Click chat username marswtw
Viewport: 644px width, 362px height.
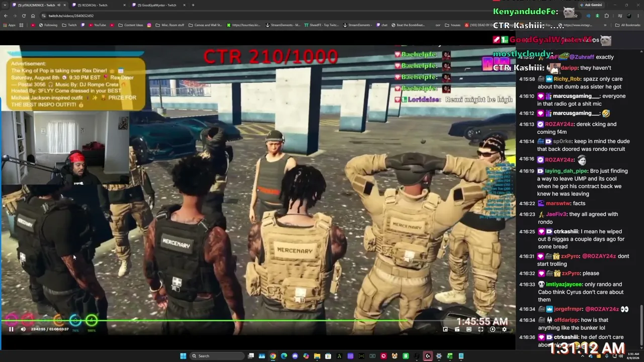(x=557, y=204)
